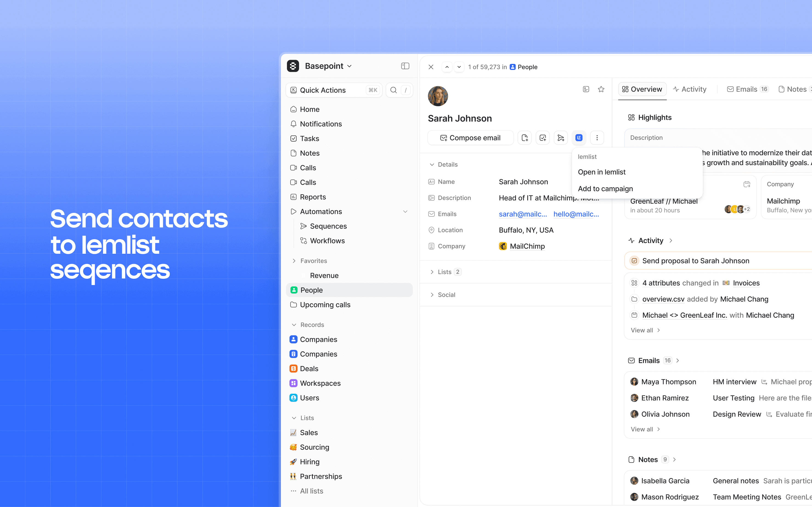Open Tasks in sidebar
Screen dimensions: 812x507
pyautogui.click(x=349, y=139)
